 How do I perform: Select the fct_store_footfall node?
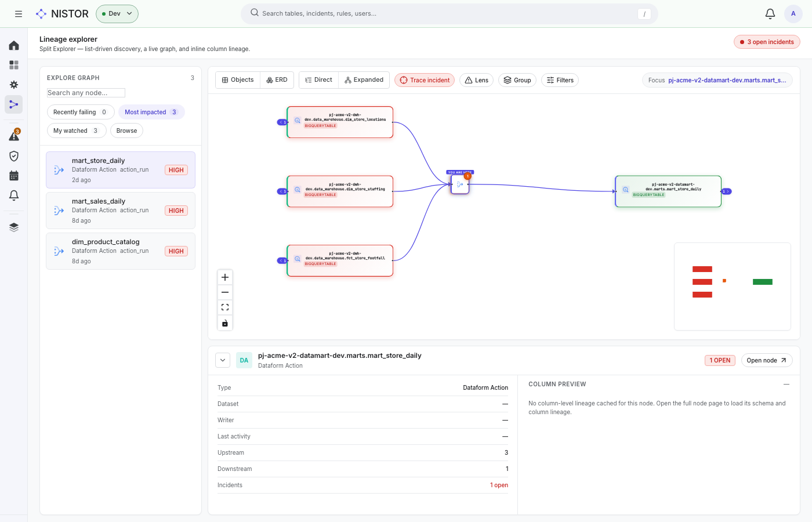click(340, 260)
